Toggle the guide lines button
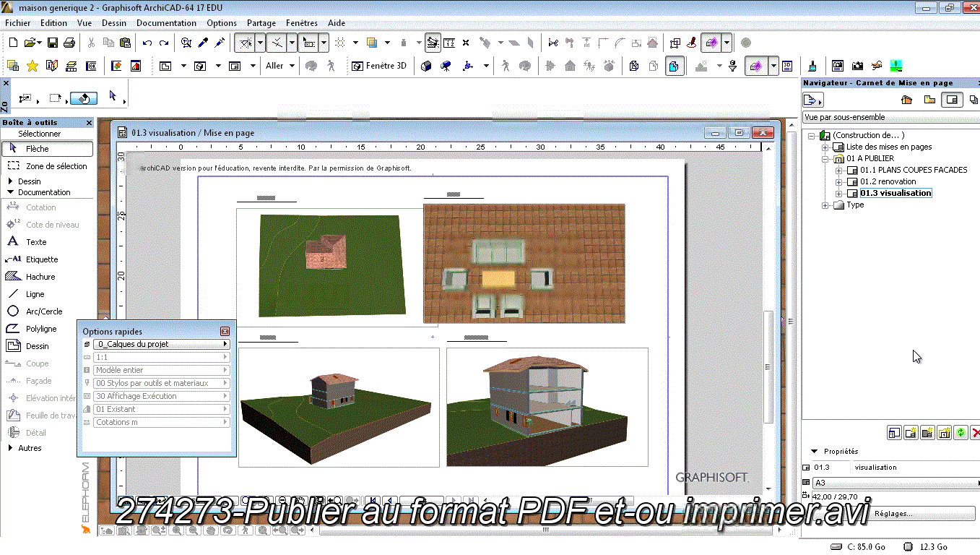The height and width of the screenshot is (555, 980). [246, 43]
